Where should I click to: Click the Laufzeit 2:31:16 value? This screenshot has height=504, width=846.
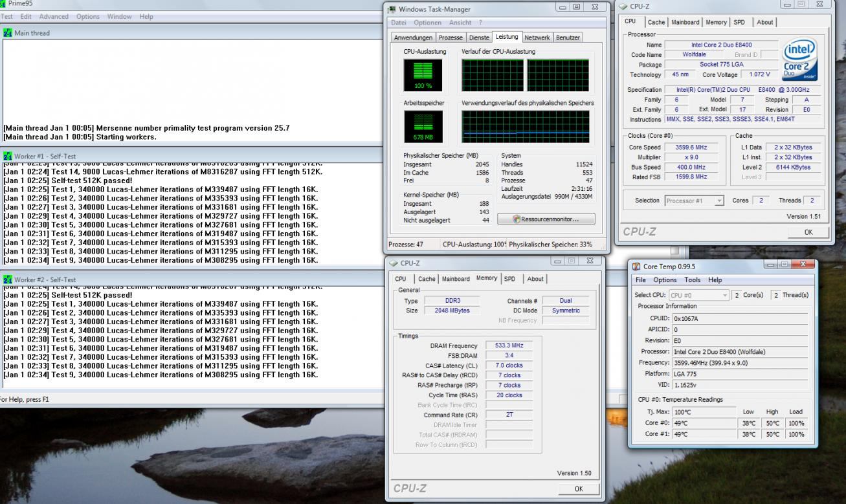(581, 188)
